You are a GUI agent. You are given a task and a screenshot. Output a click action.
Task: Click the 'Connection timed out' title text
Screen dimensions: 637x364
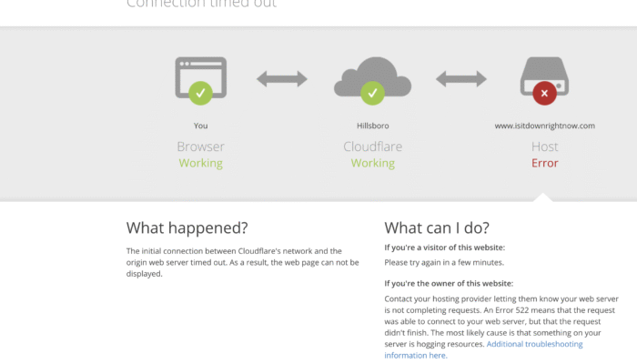click(201, 4)
